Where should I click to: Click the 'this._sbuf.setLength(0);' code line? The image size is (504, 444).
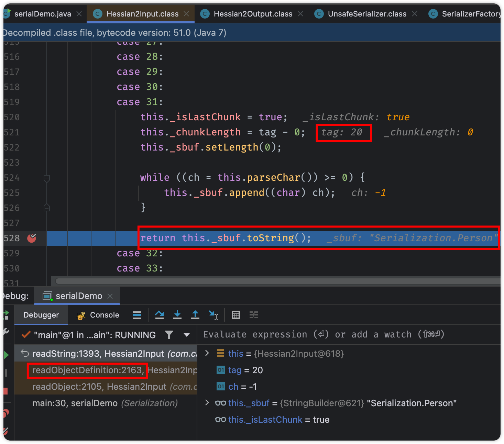click(211, 147)
